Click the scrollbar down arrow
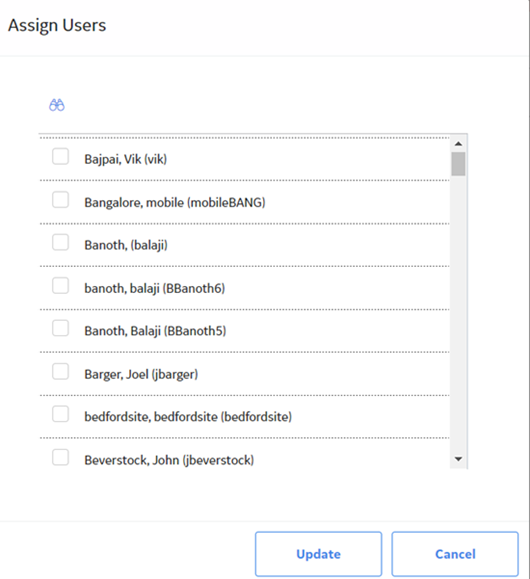This screenshot has width=530, height=579. [x=458, y=459]
